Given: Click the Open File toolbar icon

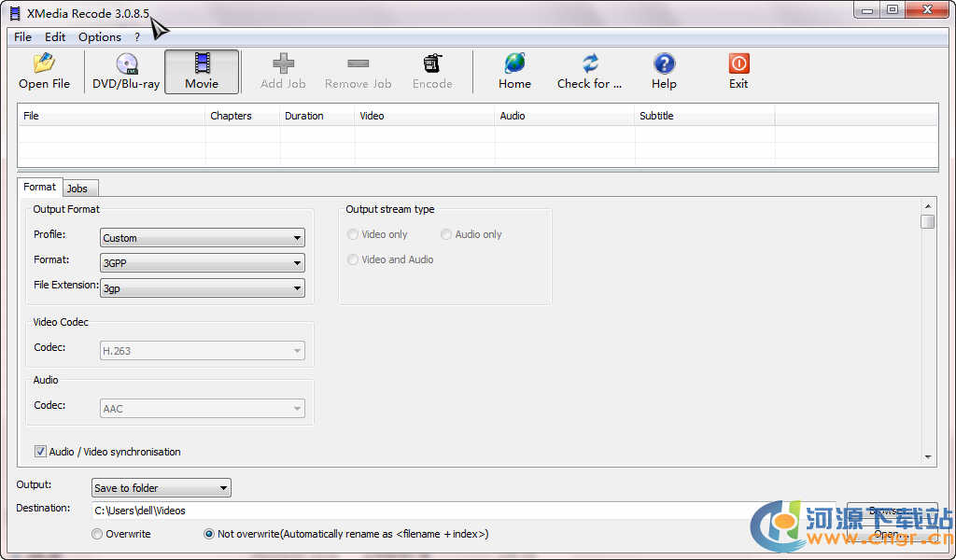Looking at the screenshot, I should [x=44, y=63].
